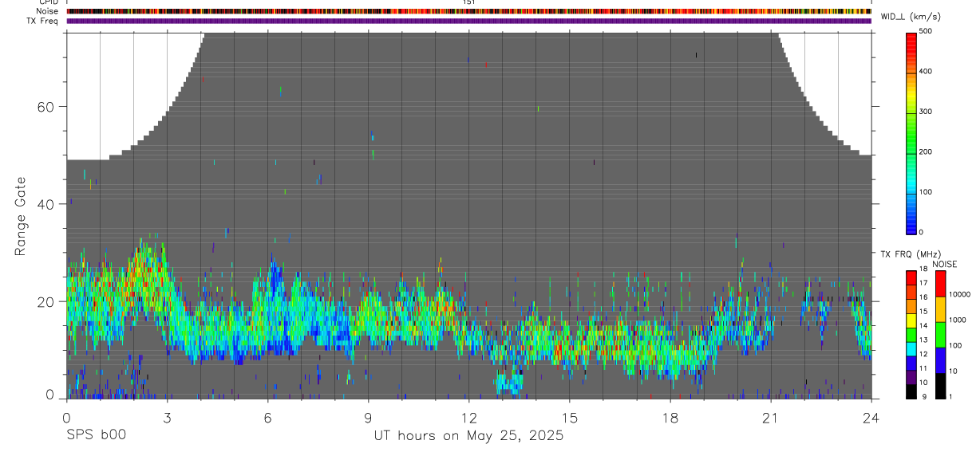Click the '400' label on WID colorbar
The image size is (980, 452).
click(x=926, y=71)
